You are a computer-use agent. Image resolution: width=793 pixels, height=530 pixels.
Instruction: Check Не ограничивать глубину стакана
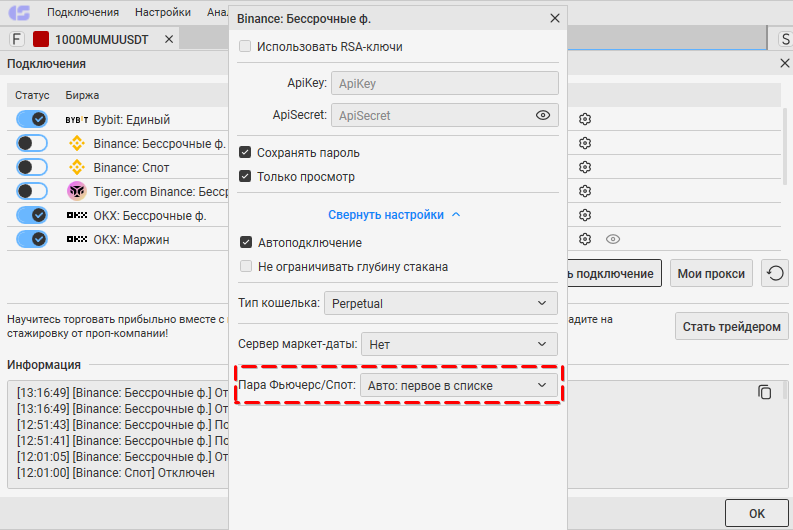point(246,266)
